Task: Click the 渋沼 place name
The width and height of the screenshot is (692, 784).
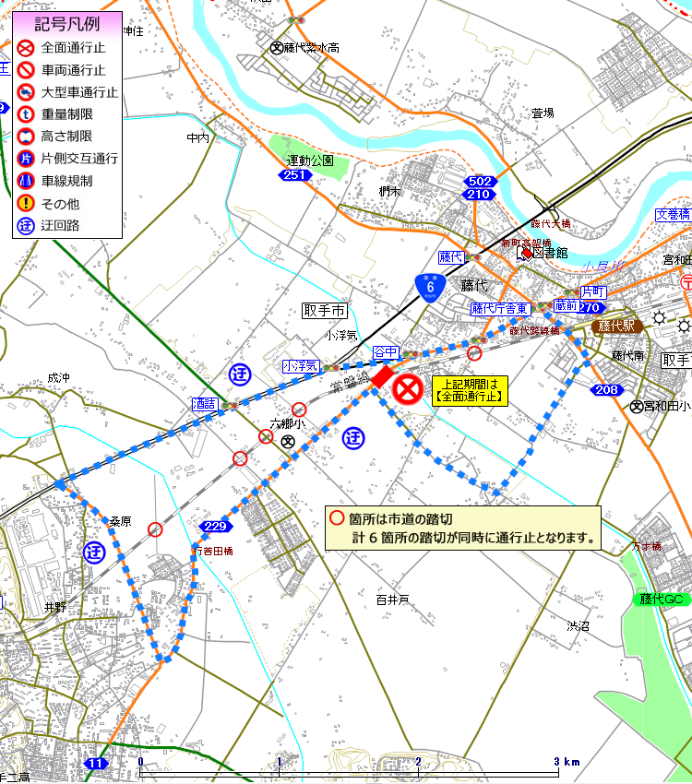Action: [x=578, y=625]
